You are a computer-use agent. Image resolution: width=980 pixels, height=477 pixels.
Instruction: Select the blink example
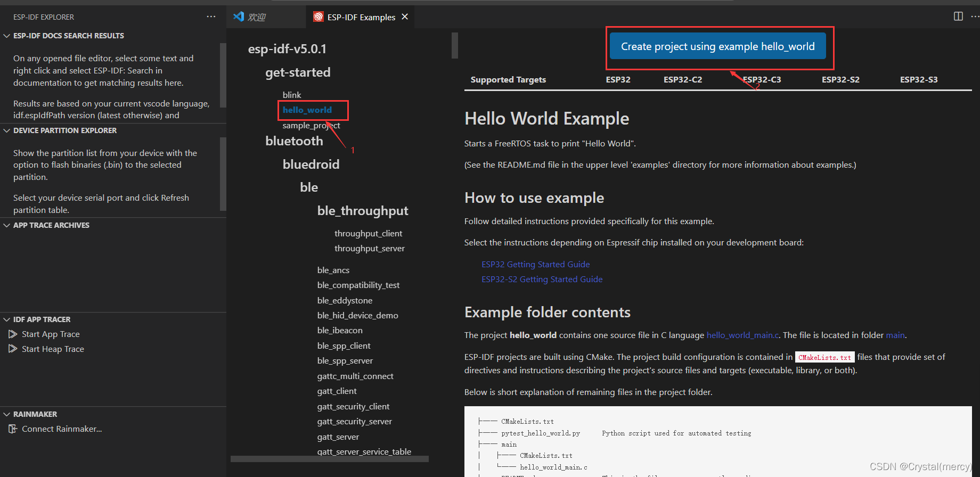(x=292, y=95)
